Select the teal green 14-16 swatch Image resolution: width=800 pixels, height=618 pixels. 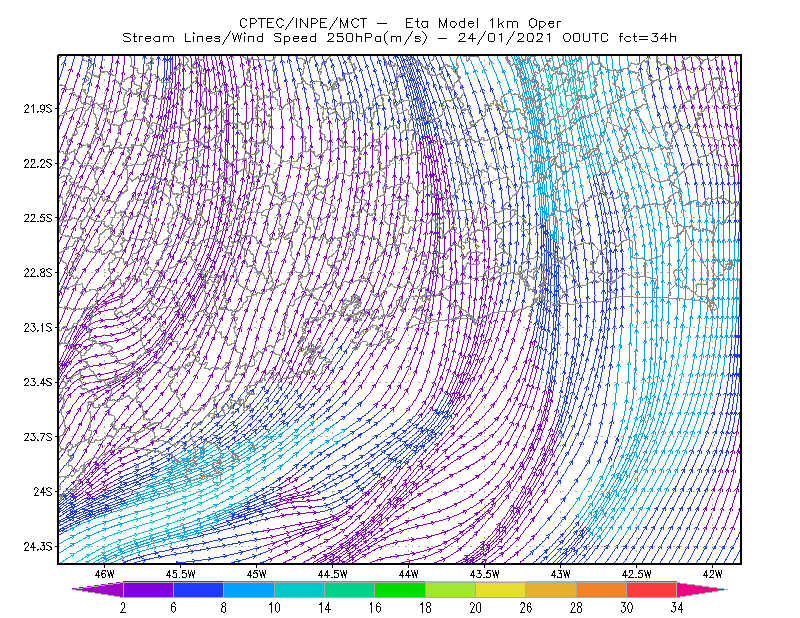point(349,589)
